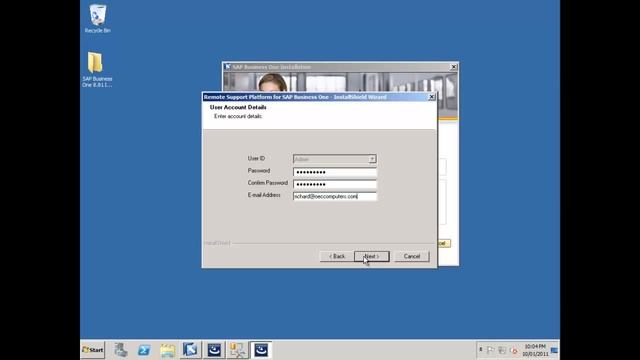Close the SAP Business One Installation window
The image size is (640, 360).
tap(453, 67)
